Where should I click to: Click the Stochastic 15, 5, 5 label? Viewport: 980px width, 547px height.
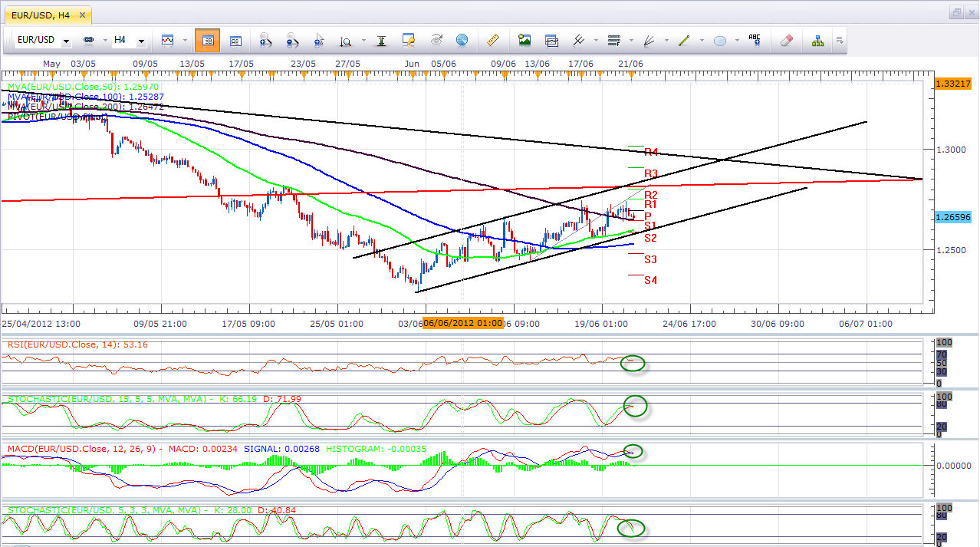(x=154, y=399)
